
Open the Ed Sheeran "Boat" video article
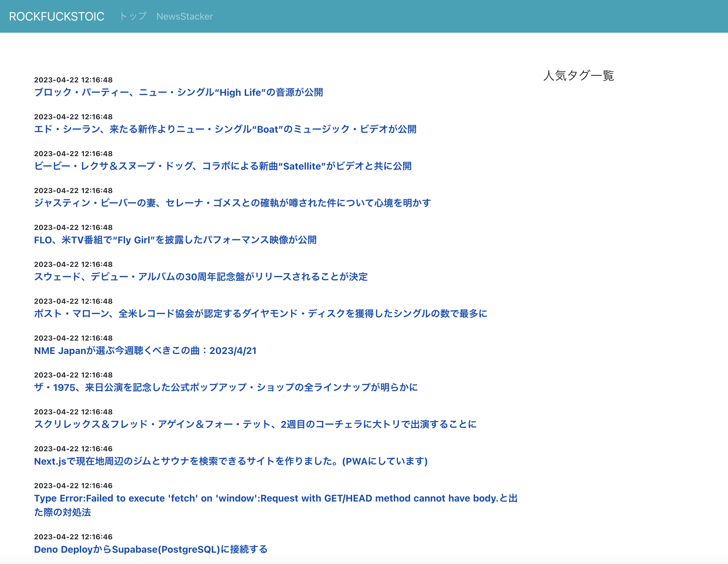click(225, 129)
